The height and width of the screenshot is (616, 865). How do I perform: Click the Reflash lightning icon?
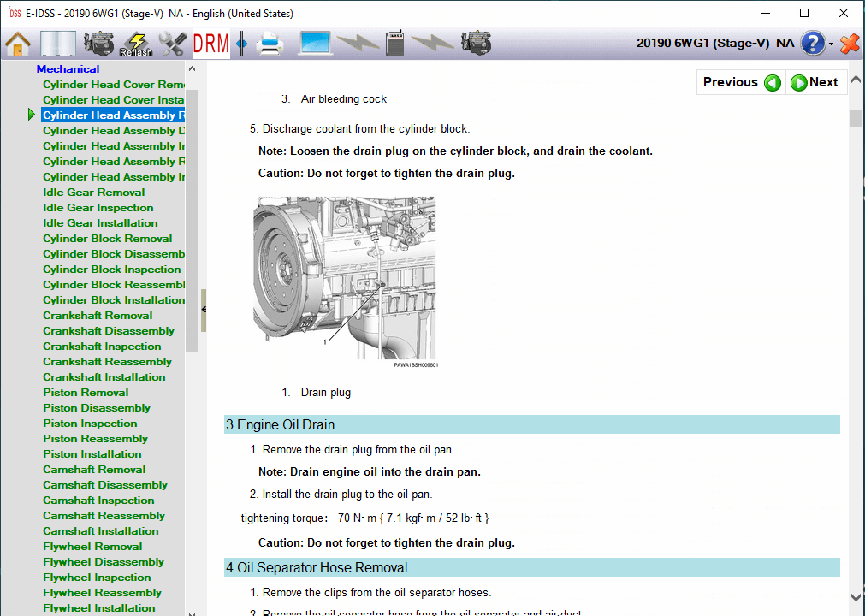click(x=135, y=44)
